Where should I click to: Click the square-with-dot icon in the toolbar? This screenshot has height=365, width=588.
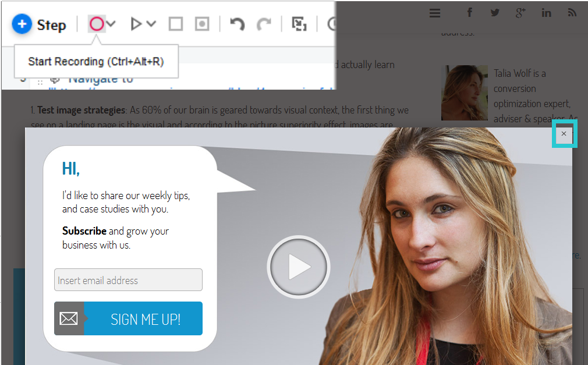coord(202,24)
